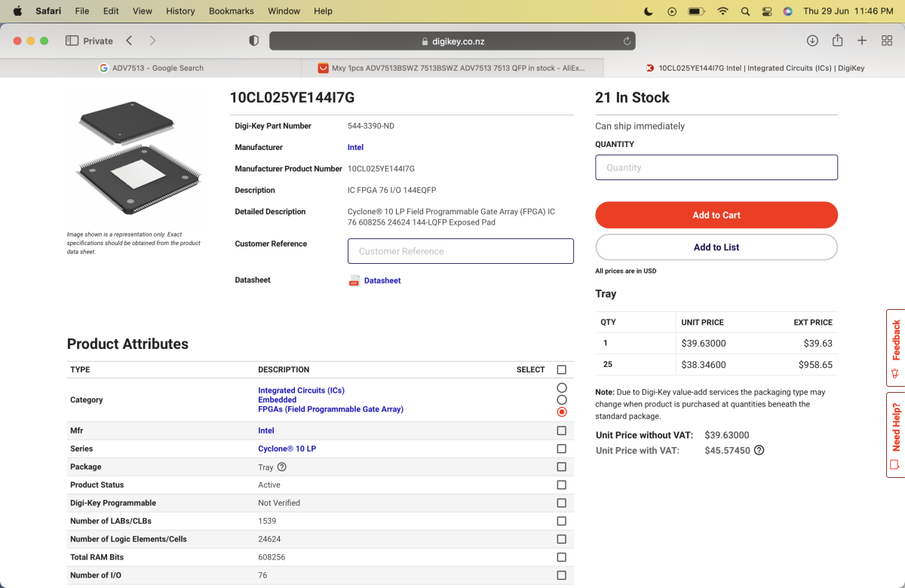The width and height of the screenshot is (905, 588).
Task: Tick the Total RAM Bits checkbox
Action: 561,557
